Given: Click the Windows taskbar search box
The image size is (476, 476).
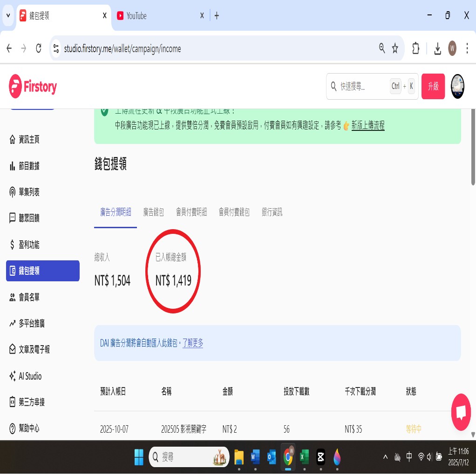Looking at the screenshot, I should coord(189,456).
